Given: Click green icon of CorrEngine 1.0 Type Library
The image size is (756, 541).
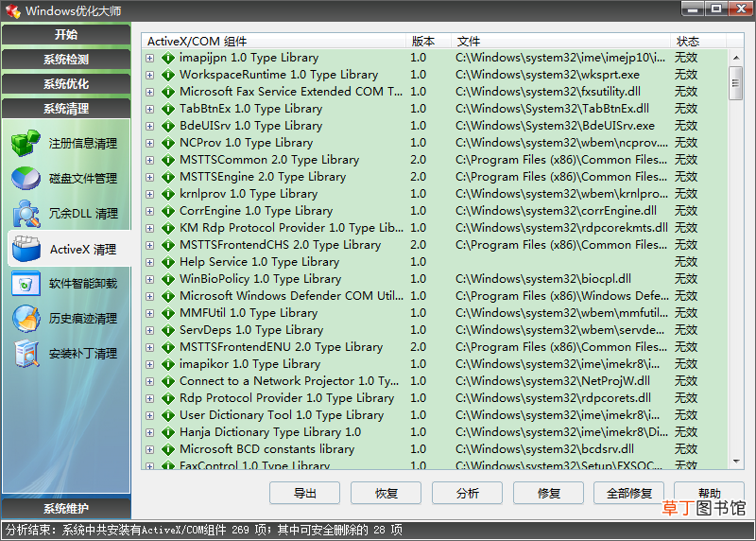Looking at the screenshot, I should click(x=168, y=211).
